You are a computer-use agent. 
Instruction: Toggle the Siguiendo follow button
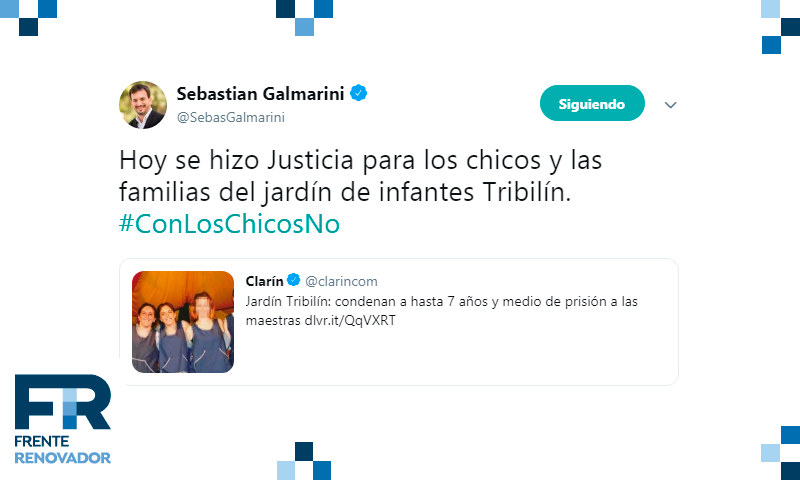(592, 104)
